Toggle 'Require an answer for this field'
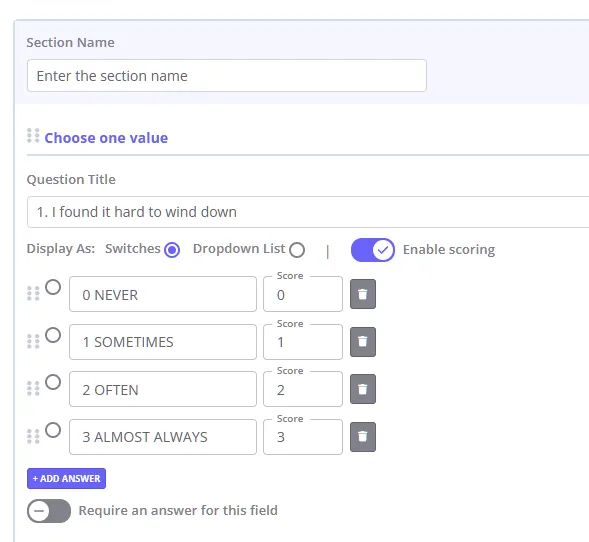Viewport: 589px width, 542px height. pyautogui.click(x=49, y=511)
